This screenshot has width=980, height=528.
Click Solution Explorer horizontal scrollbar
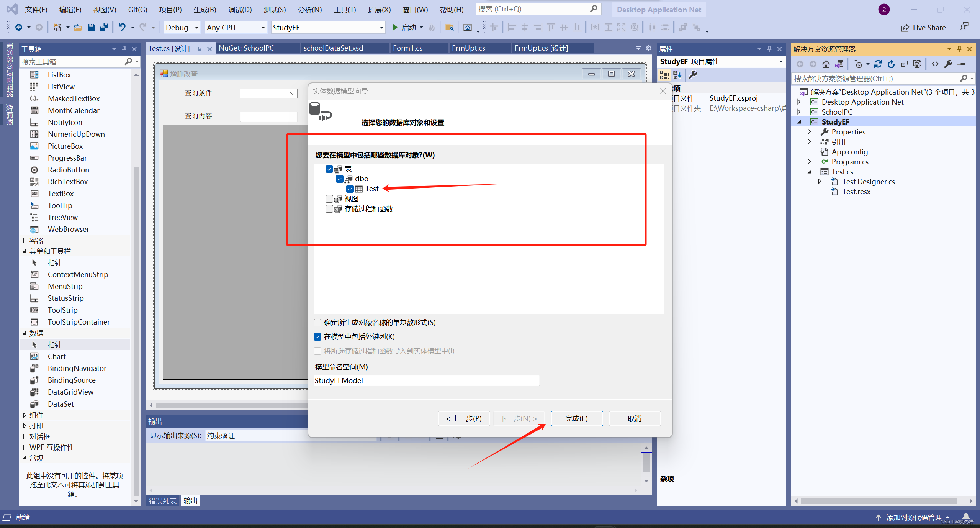879,501
